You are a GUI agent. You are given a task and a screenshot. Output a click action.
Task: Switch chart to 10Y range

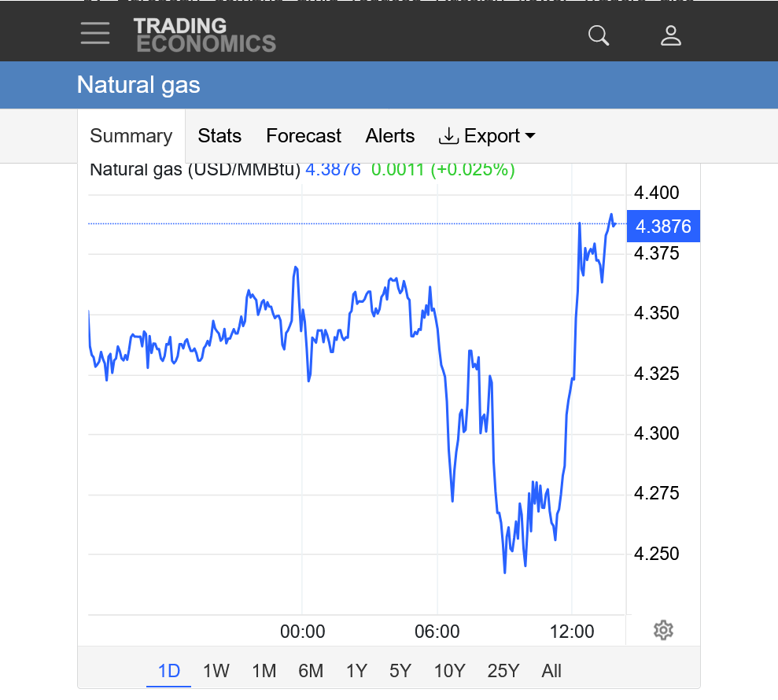[x=450, y=671]
